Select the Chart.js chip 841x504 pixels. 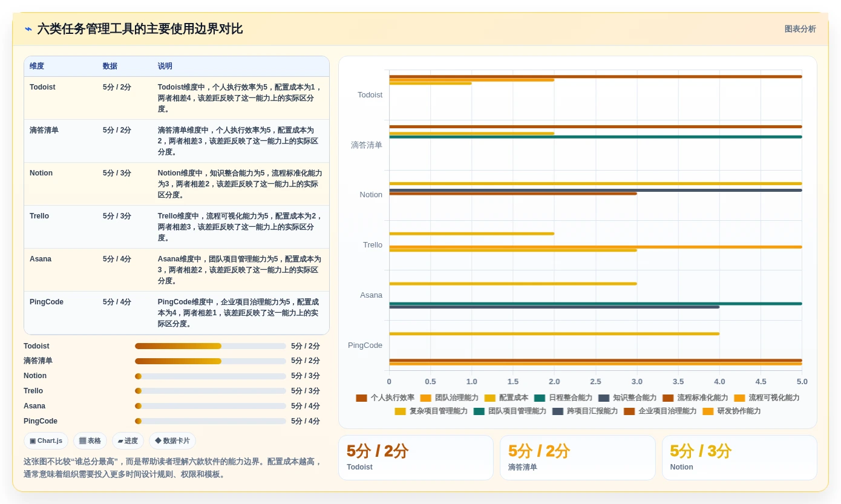point(46,441)
